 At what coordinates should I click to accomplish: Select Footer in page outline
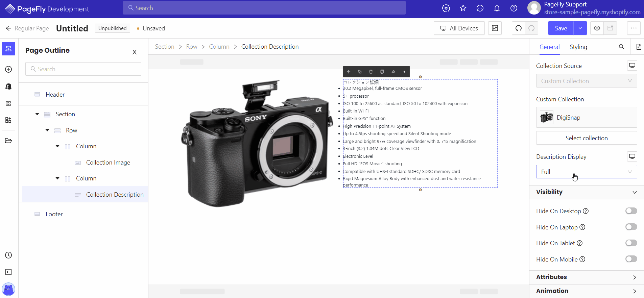(x=54, y=214)
